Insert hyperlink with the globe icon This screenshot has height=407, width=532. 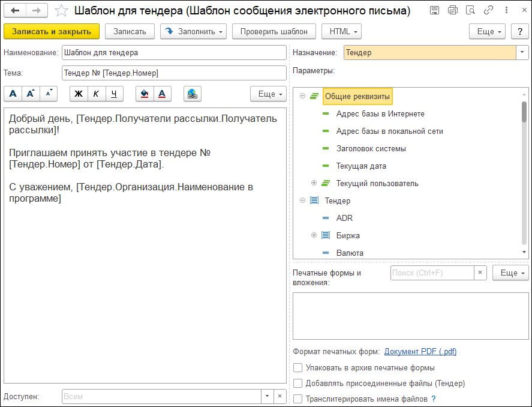193,94
